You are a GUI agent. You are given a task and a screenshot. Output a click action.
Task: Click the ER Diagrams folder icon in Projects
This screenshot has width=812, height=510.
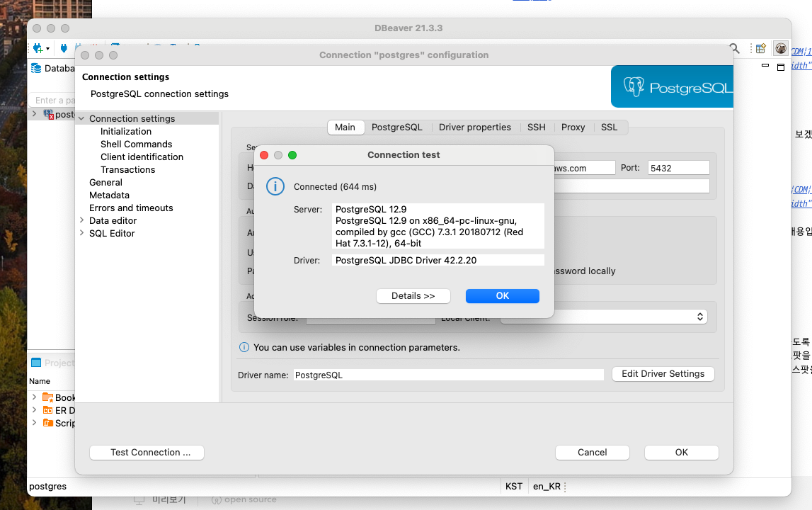point(47,410)
